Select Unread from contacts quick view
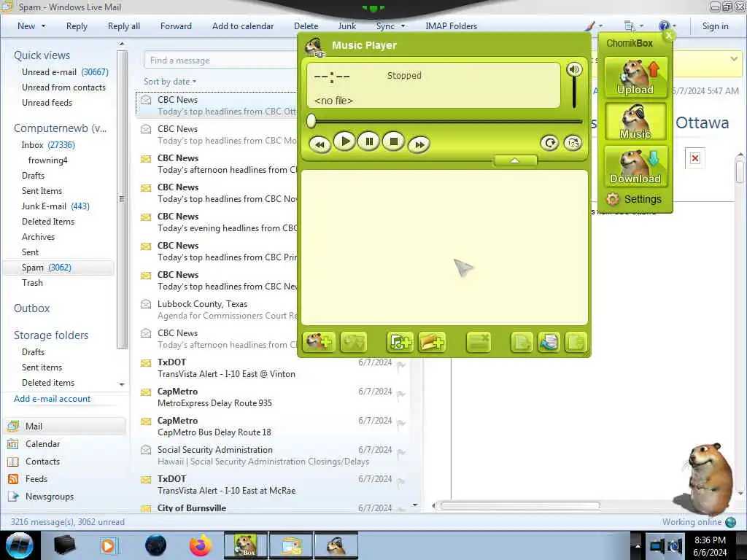 pos(64,87)
